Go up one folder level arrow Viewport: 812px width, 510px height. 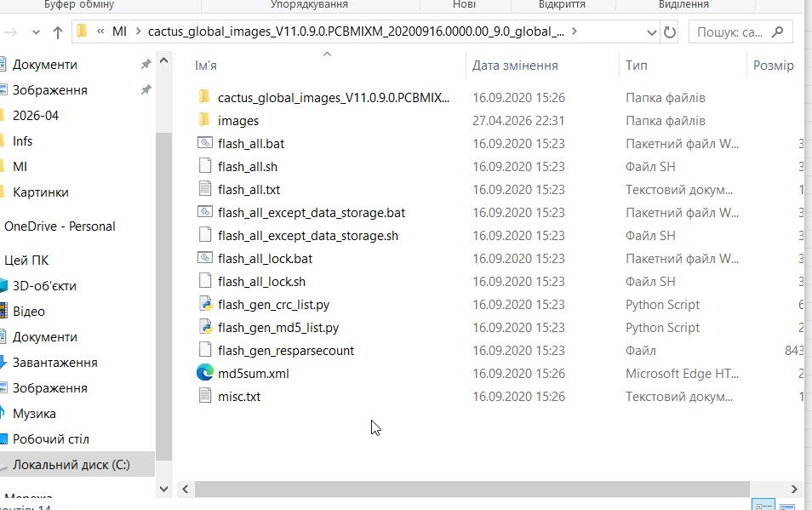pos(58,32)
